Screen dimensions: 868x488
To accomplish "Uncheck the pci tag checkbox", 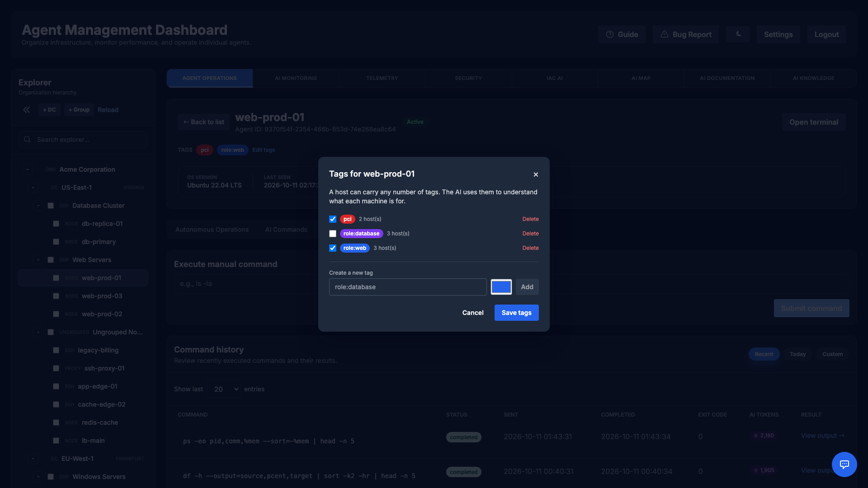I will click(x=333, y=219).
